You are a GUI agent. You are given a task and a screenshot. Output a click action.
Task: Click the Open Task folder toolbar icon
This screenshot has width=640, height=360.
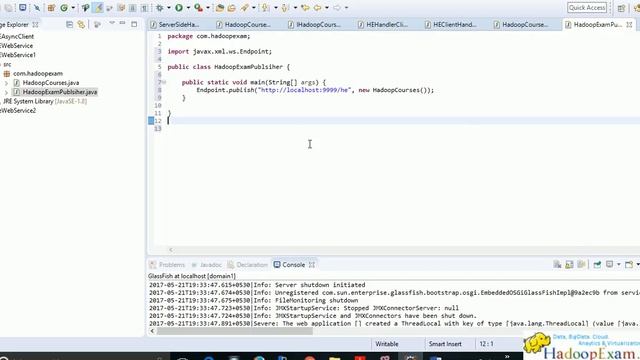tap(231, 7)
